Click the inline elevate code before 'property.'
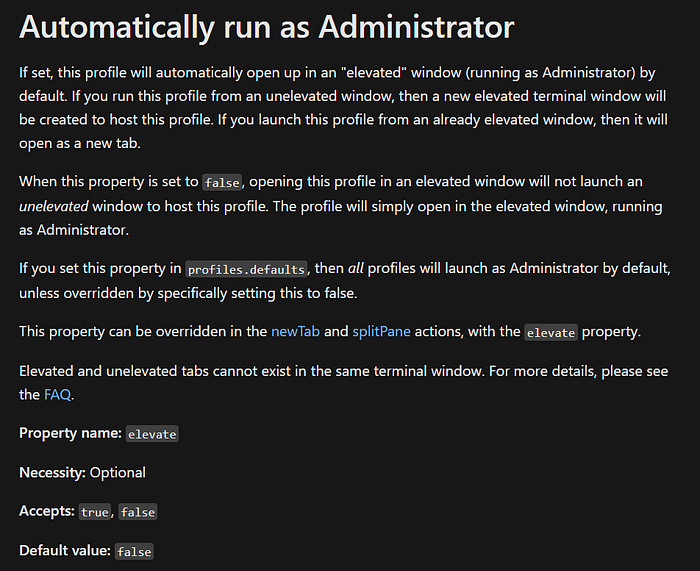 pyautogui.click(x=550, y=333)
